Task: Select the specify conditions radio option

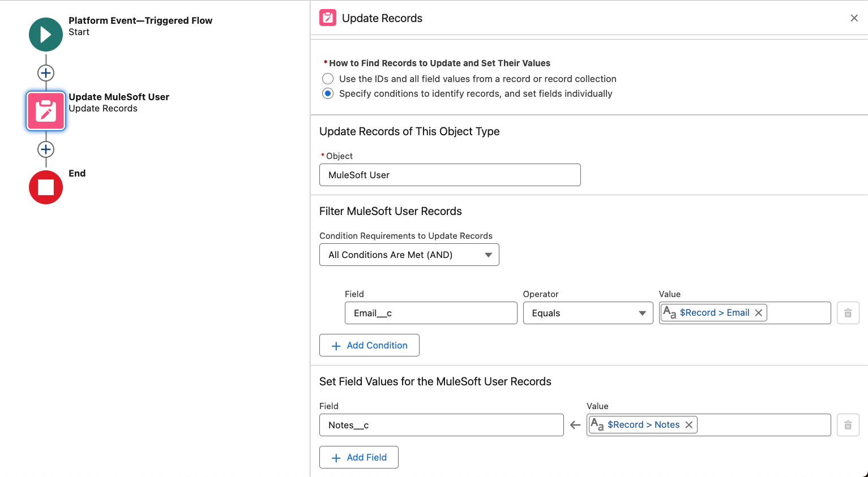Action: (x=328, y=93)
